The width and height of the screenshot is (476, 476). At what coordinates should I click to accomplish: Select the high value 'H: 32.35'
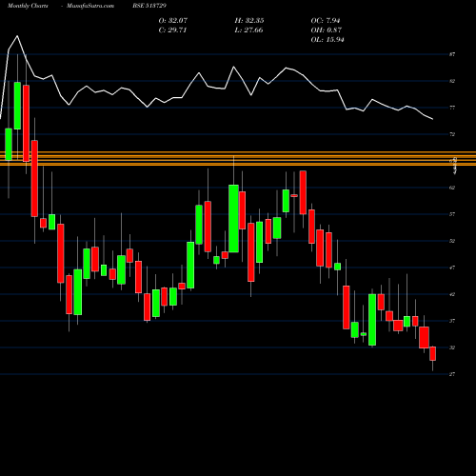(x=249, y=21)
